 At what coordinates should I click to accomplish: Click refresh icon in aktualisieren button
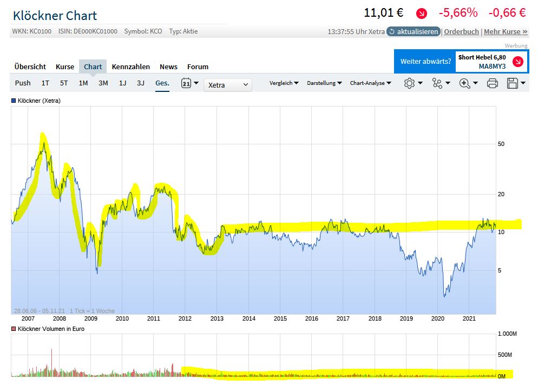[392, 31]
